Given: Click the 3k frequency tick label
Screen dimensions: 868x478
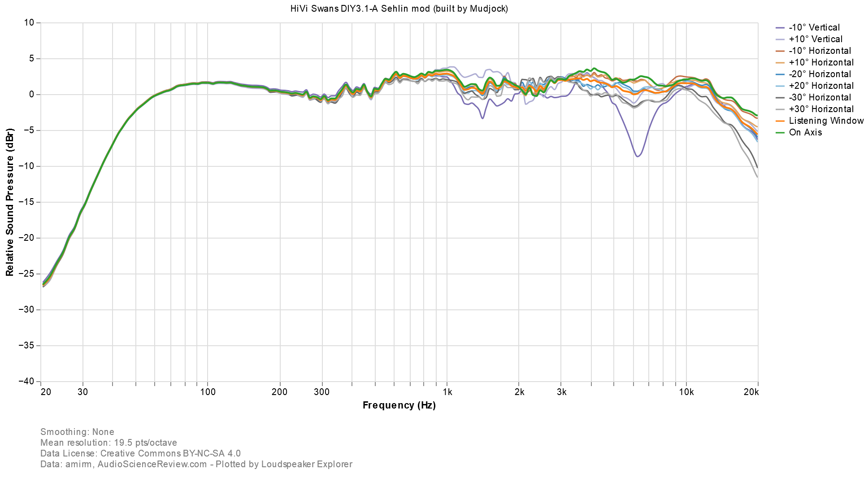Looking at the screenshot, I should click(x=561, y=392).
